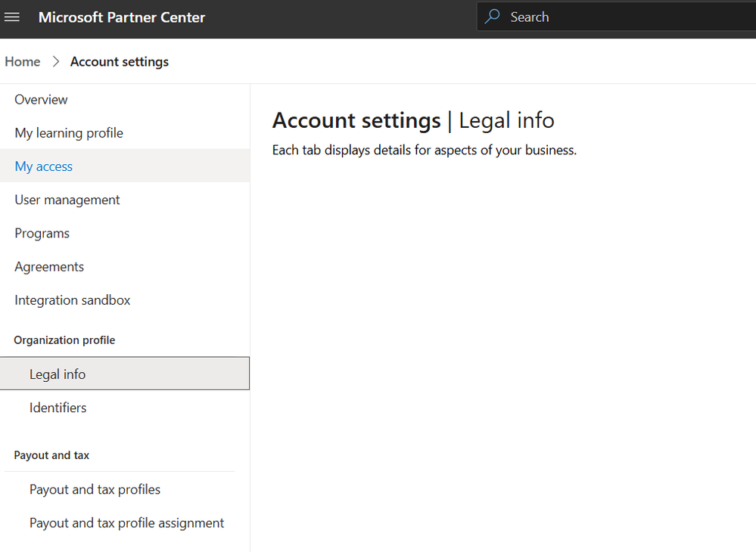The height and width of the screenshot is (552, 756).
Task: Click the breadcrumb chevron separator
Action: click(56, 62)
